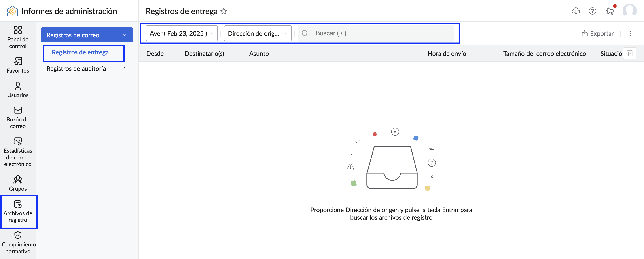Screen dimensions: 644x259
Task: Click the Asunto column header
Action: [259, 54]
